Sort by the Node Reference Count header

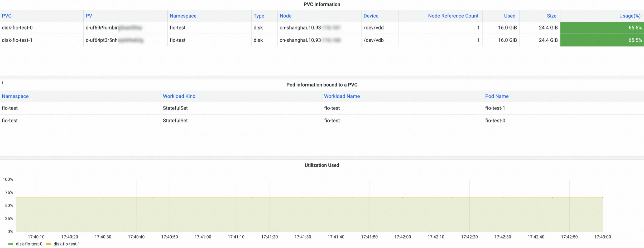click(453, 16)
